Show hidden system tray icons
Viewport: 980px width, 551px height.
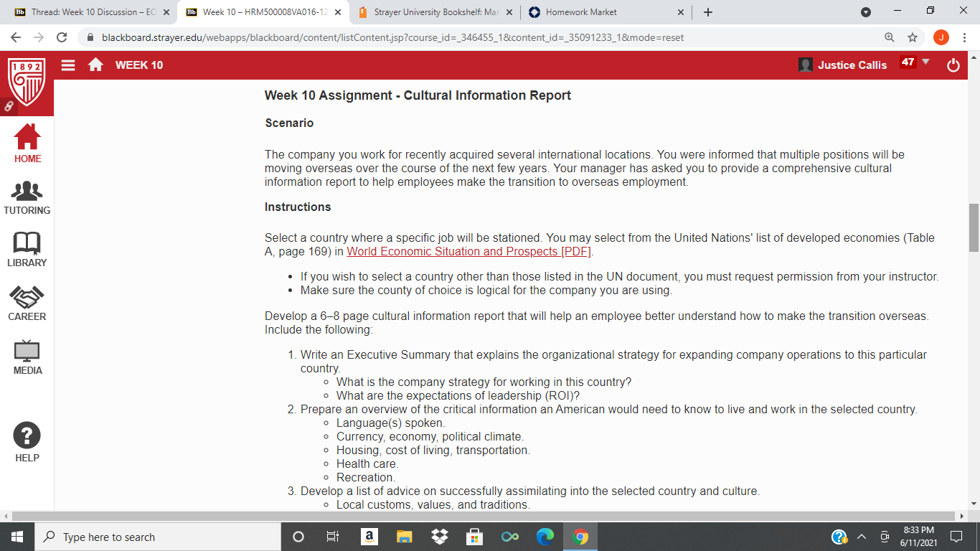[862, 537]
